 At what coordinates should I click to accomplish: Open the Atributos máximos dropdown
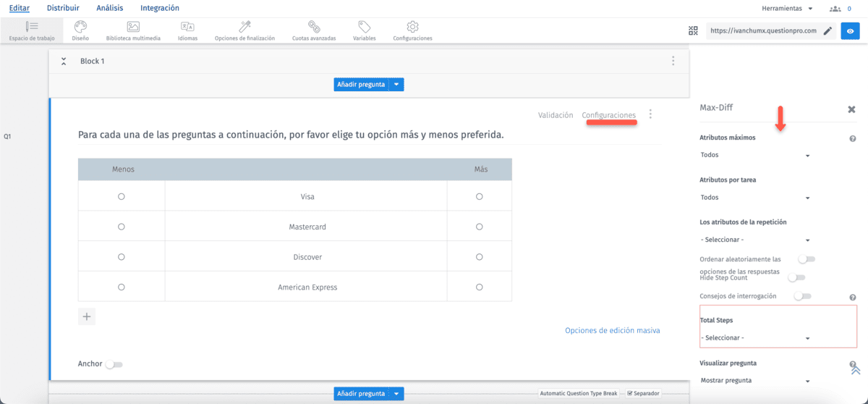[755, 155]
